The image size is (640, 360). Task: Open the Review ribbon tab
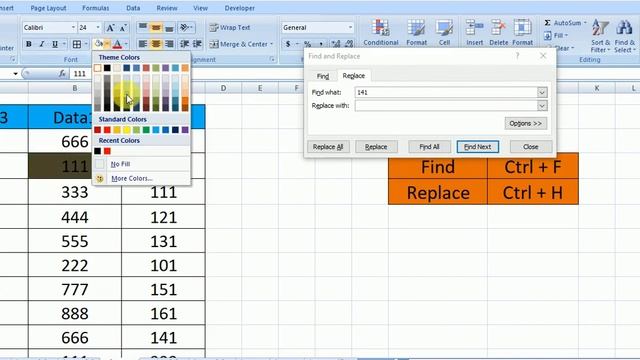167,8
